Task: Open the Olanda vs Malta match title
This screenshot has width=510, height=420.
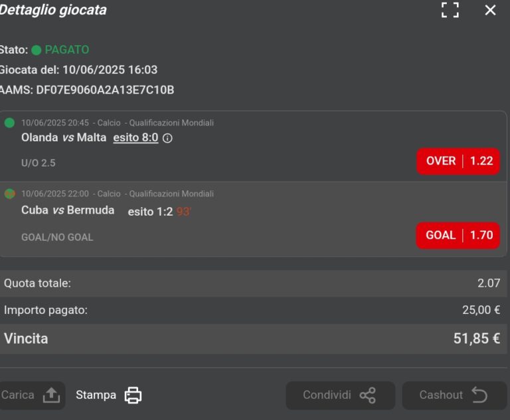Action: pyautogui.click(x=64, y=137)
